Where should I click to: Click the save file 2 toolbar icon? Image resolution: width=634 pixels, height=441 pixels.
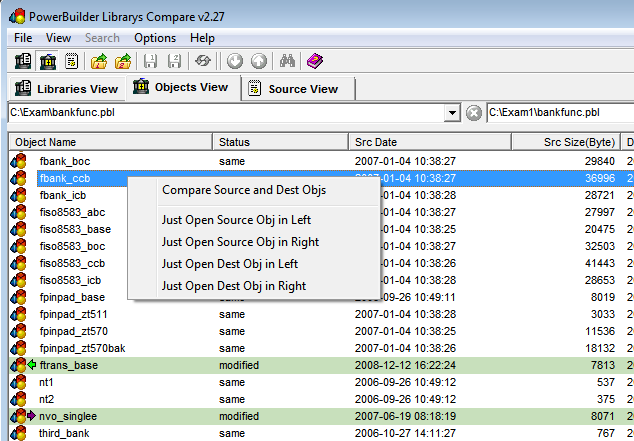click(174, 61)
